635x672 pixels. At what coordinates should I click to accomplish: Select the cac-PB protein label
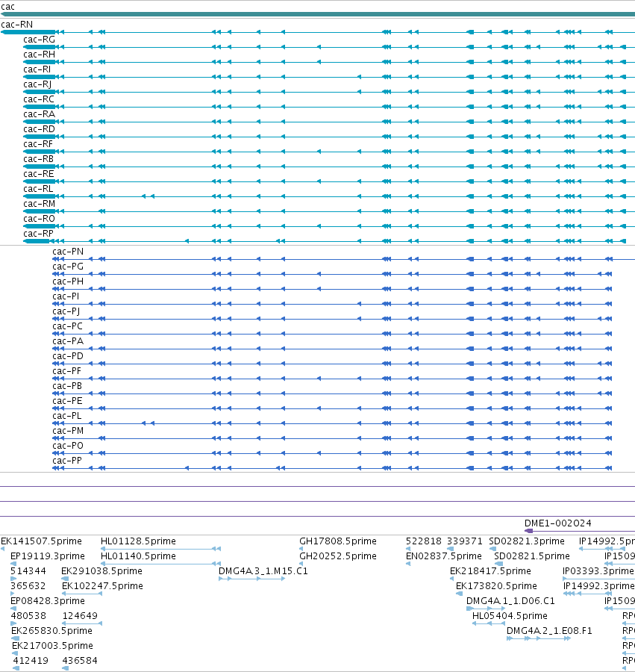[67, 386]
